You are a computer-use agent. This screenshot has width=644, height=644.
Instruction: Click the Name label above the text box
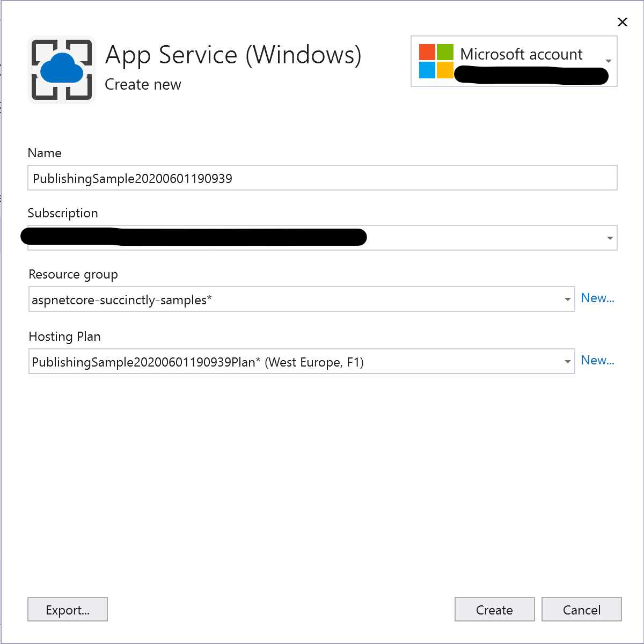tap(45, 153)
